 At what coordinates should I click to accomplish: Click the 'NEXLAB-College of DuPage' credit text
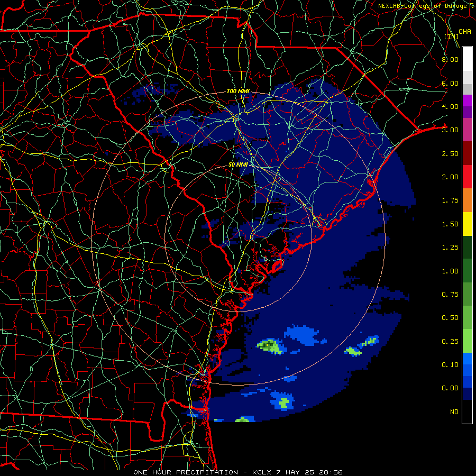click(x=423, y=6)
